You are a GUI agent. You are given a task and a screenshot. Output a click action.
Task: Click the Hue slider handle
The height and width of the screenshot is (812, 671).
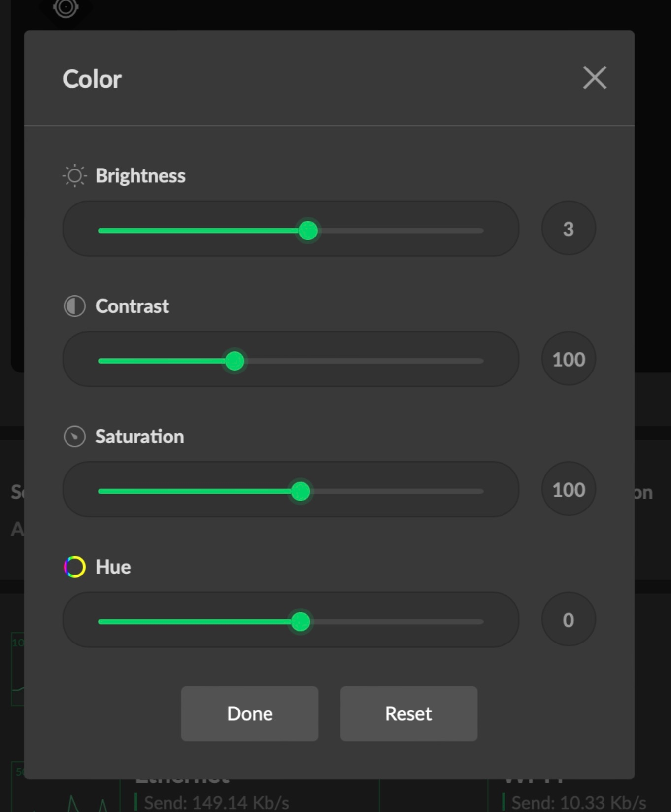(301, 622)
